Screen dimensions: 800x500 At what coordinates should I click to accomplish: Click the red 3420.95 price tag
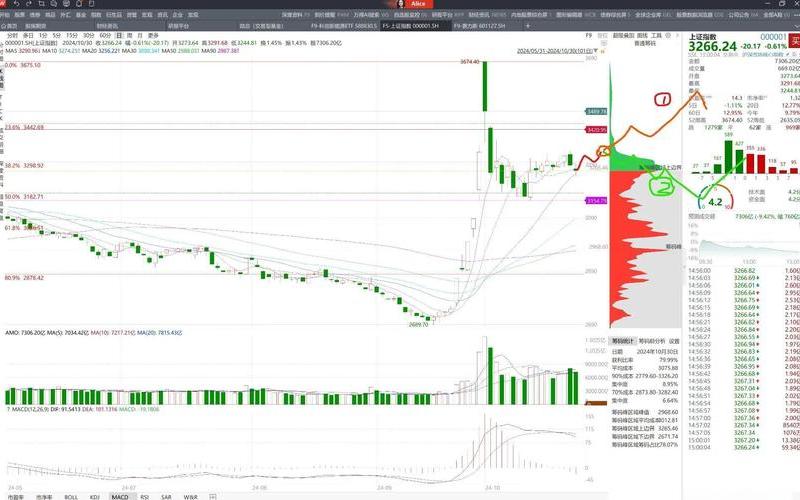(x=596, y=130)
